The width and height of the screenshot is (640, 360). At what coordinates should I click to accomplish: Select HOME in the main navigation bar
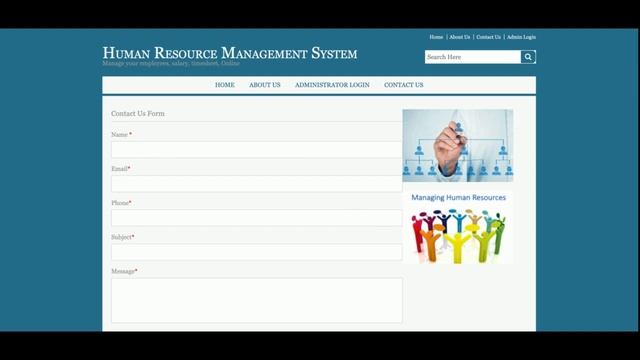click(225, 85)
